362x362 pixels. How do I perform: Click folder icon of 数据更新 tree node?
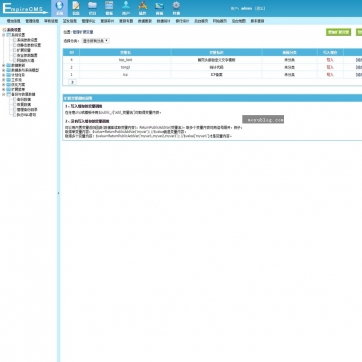tap(8, 66)
